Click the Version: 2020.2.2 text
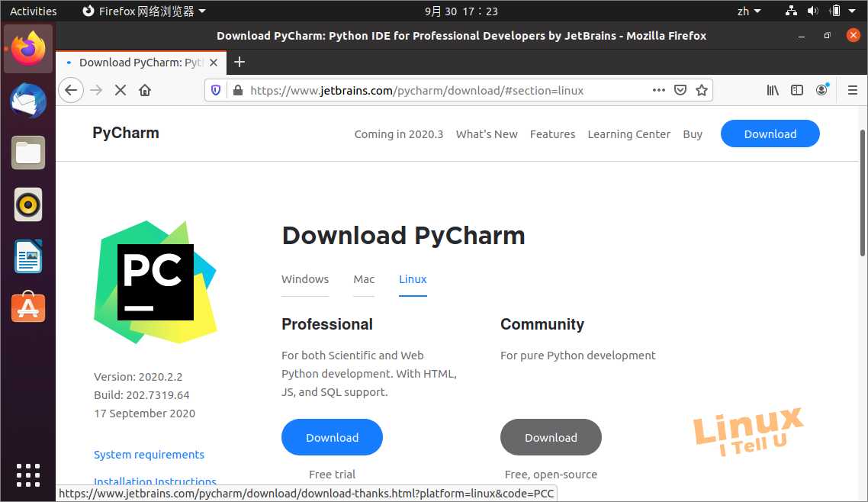The height and width of the screenshot is (502, 868). point(138,377)
